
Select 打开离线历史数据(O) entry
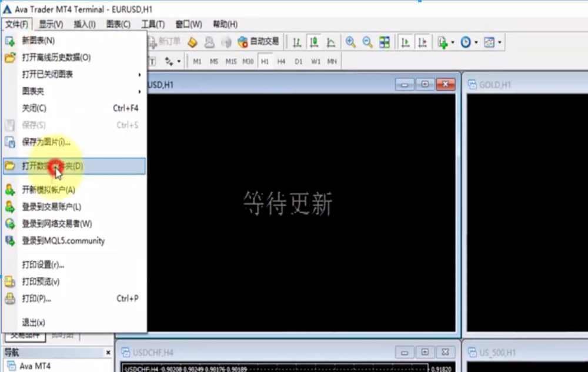(74, 58)
